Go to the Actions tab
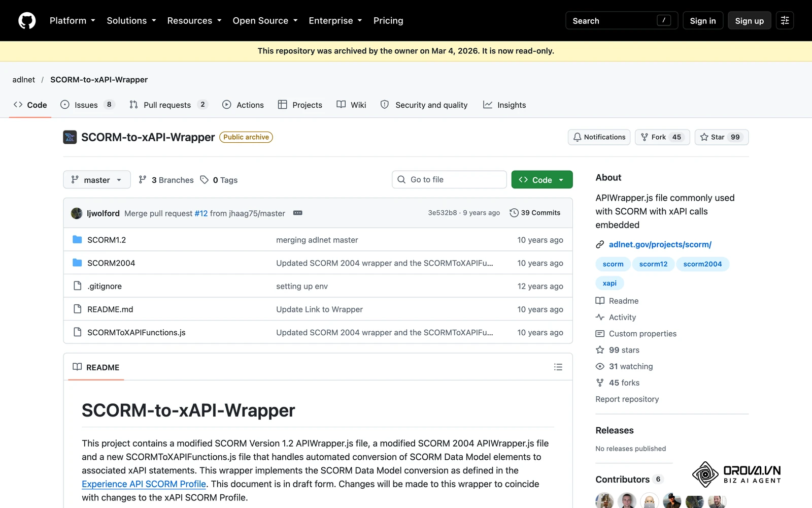812x508 pixels. click(x=243, y=105)
